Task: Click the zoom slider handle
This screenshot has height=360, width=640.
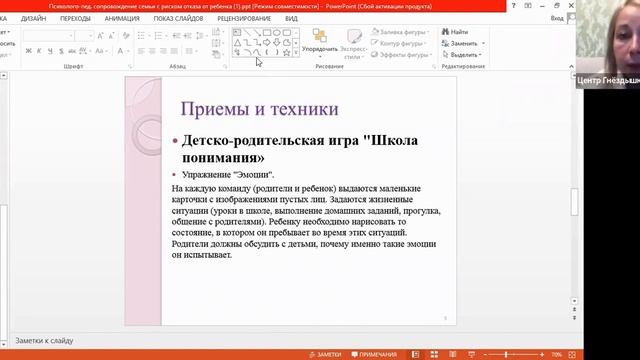Action: (506, 355)
